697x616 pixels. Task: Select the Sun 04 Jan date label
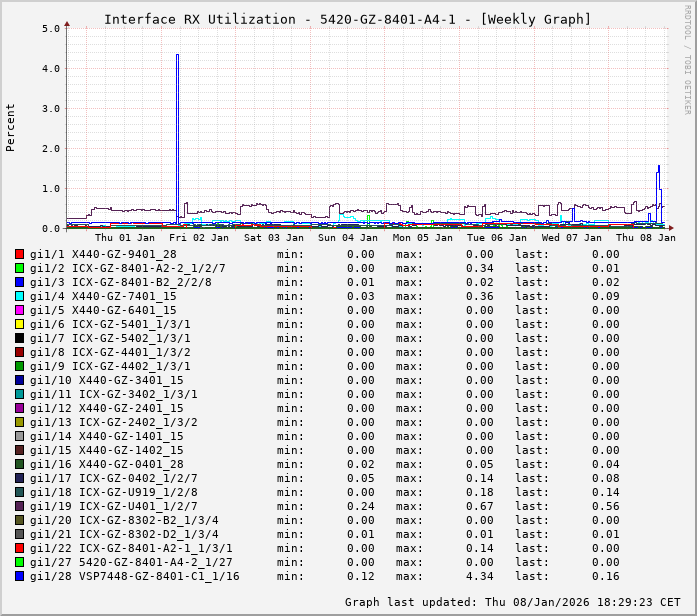point(348,238)
